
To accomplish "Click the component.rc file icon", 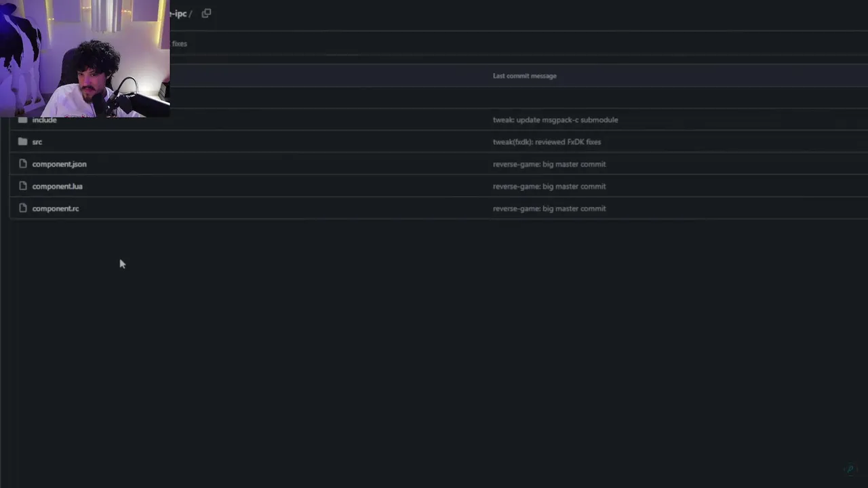I will pos(22,208).
